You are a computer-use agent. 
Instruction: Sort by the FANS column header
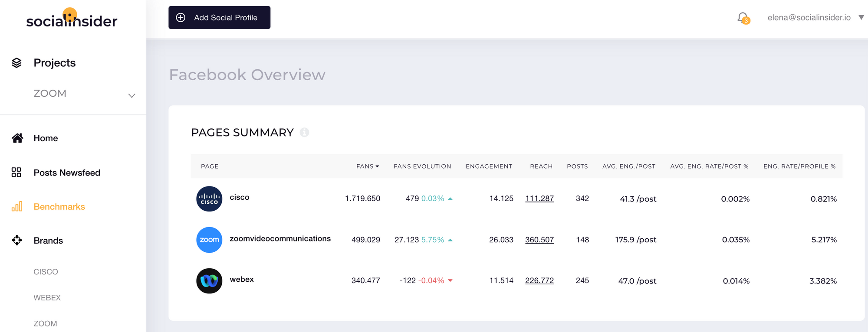click(x=368, y=166)
